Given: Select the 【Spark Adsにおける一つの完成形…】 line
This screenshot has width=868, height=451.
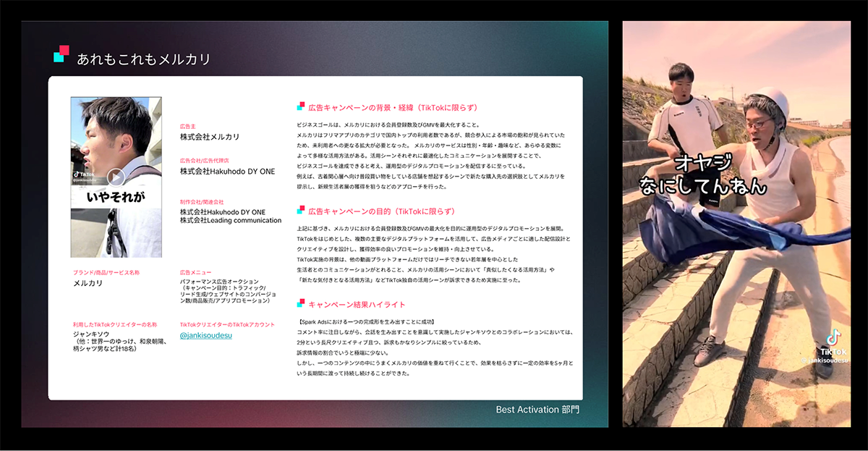Looking at the screenshot, I should click(x=365, y=321).
